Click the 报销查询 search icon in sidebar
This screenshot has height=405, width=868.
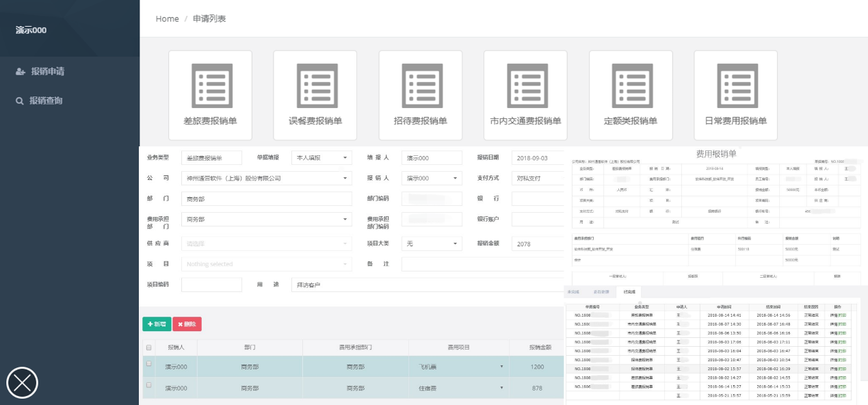[20, 101]
